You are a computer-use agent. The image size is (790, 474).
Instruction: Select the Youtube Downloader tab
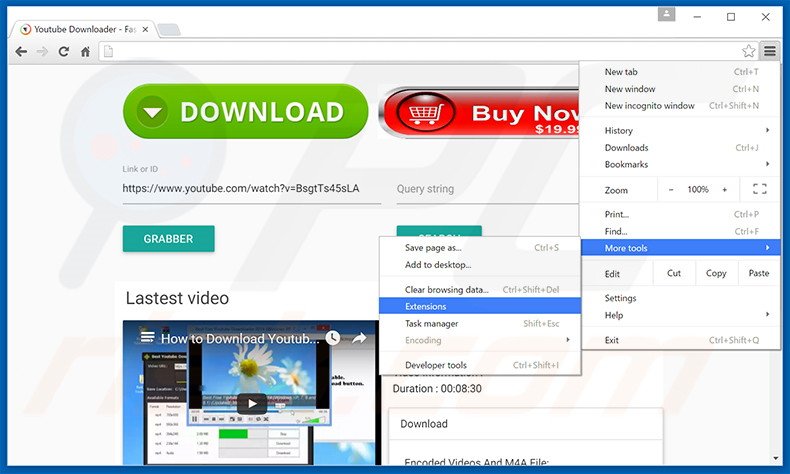pos(85,30)
